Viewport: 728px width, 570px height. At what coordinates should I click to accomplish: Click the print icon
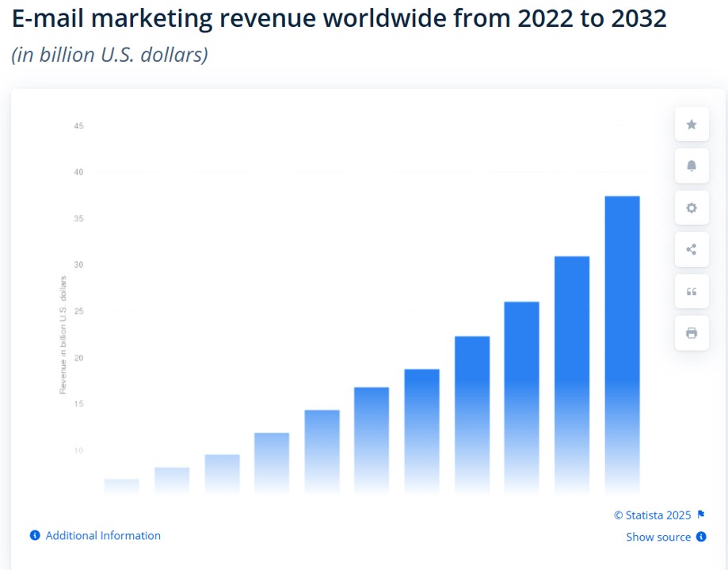click(692, 332)
